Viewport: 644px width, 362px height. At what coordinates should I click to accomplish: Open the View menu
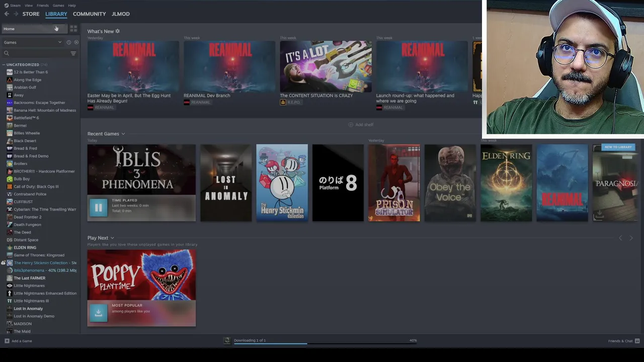(29, 6)
